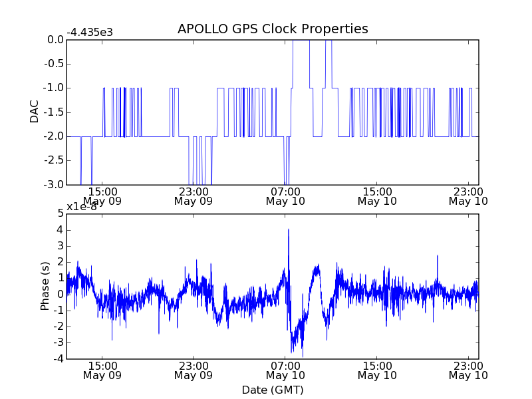
Task: Click '15:00 May 10' under the Phase plot
Action: (x=377, y=371)
